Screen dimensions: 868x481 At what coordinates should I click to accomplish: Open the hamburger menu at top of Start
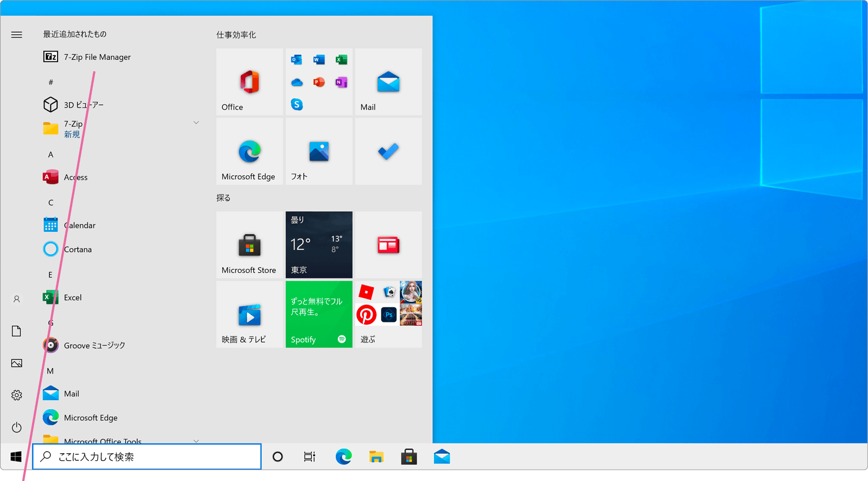click(17, 35)
